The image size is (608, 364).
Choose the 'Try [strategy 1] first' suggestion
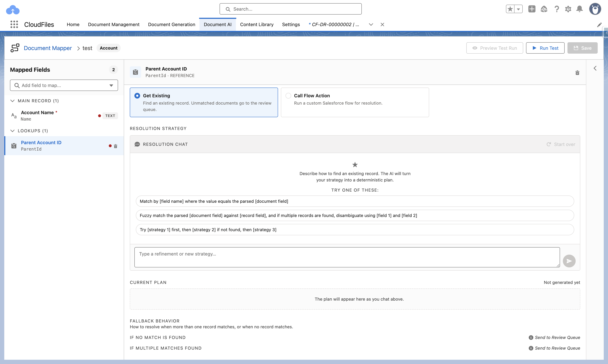click(x=355, y=230)
